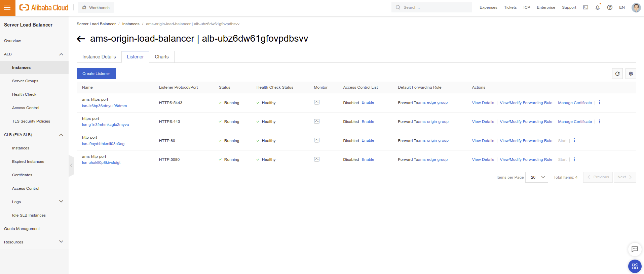Click the Alibaba Cloud logo
This screenshot has width=644, height=274.
pyautogui.click(x=44, y=7)
